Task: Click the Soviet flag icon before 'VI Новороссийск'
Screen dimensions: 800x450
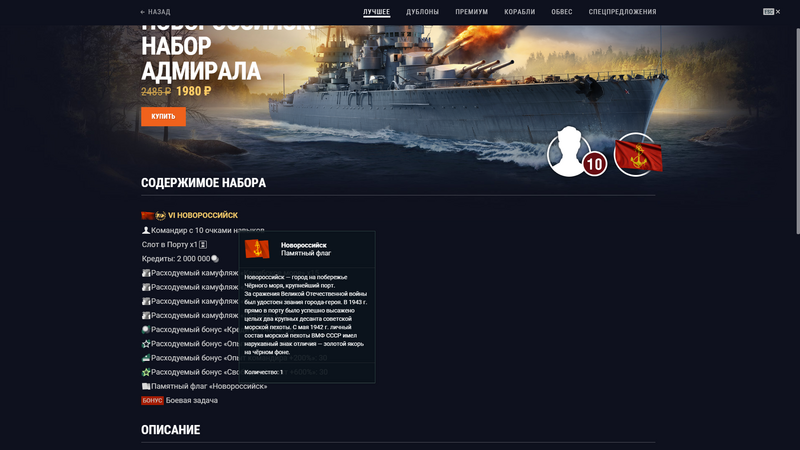Action: point(148,215)
